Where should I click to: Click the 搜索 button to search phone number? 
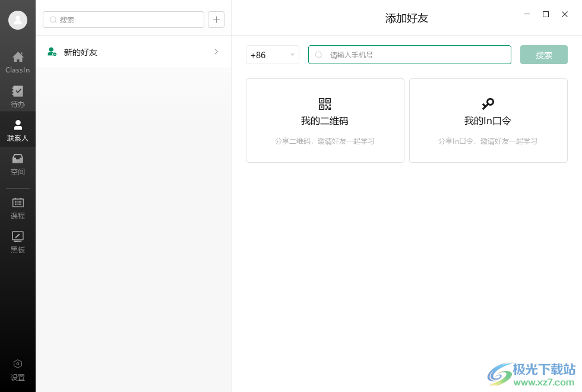click(x=543, y=55)
